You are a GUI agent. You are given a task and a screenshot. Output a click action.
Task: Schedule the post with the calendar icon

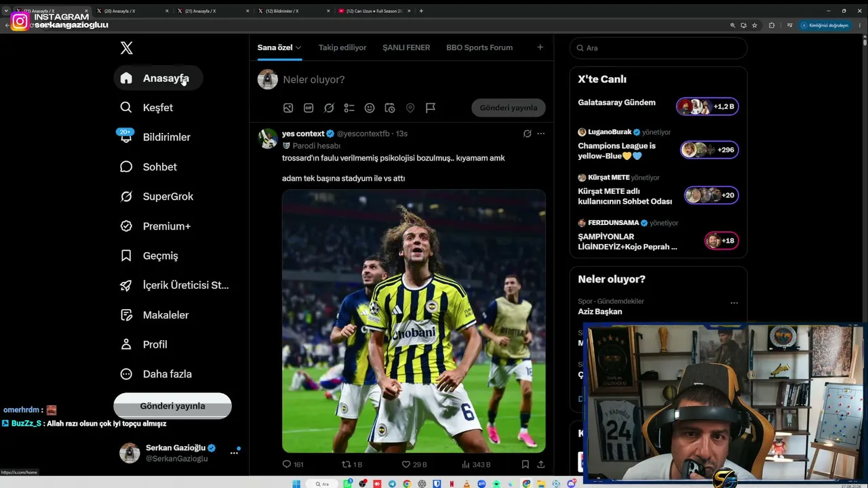(x=390, y=108)
